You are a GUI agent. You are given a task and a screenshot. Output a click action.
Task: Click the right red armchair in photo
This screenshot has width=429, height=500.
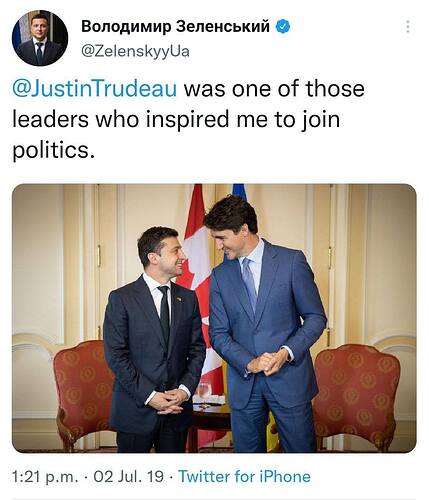click(357, 395)
